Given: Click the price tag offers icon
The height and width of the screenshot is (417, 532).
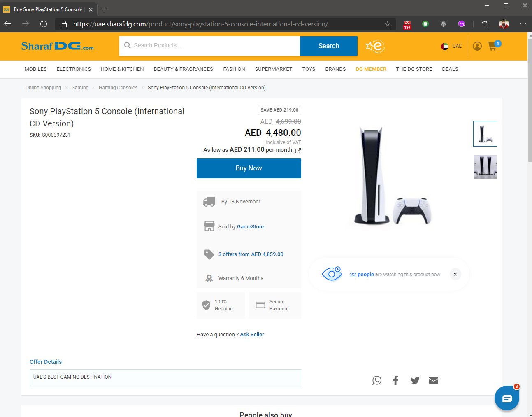Looking at the screenshot, I should (x=209, y=254).
